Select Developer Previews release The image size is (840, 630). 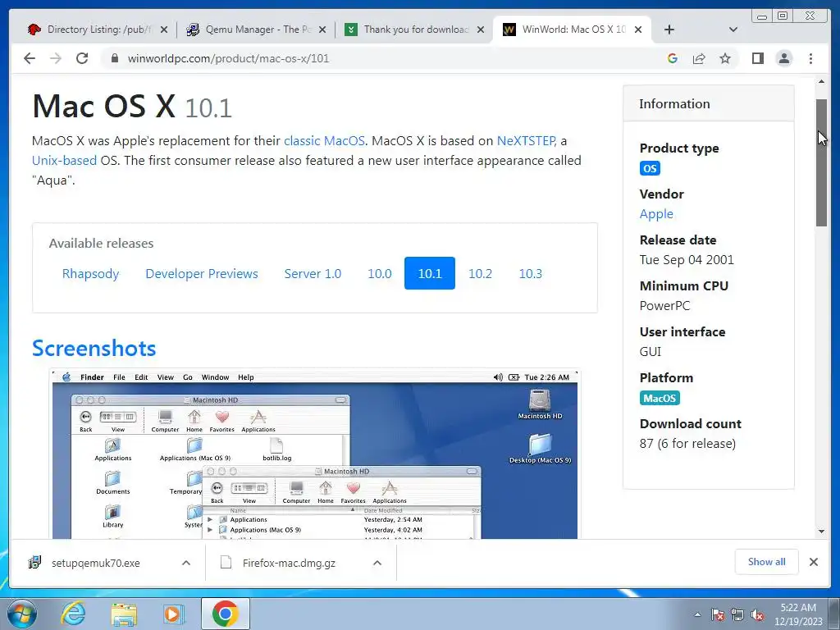click(x=202, y=274)
